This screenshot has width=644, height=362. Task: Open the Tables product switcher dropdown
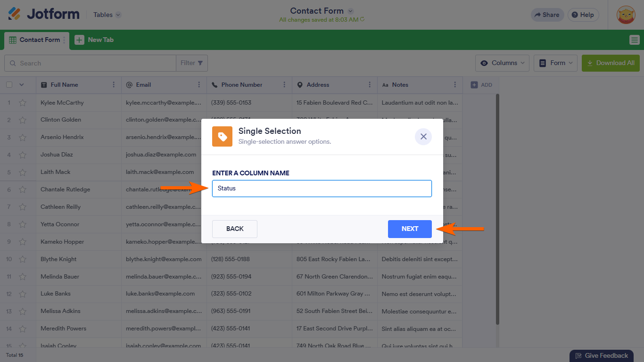pos(107,15)
